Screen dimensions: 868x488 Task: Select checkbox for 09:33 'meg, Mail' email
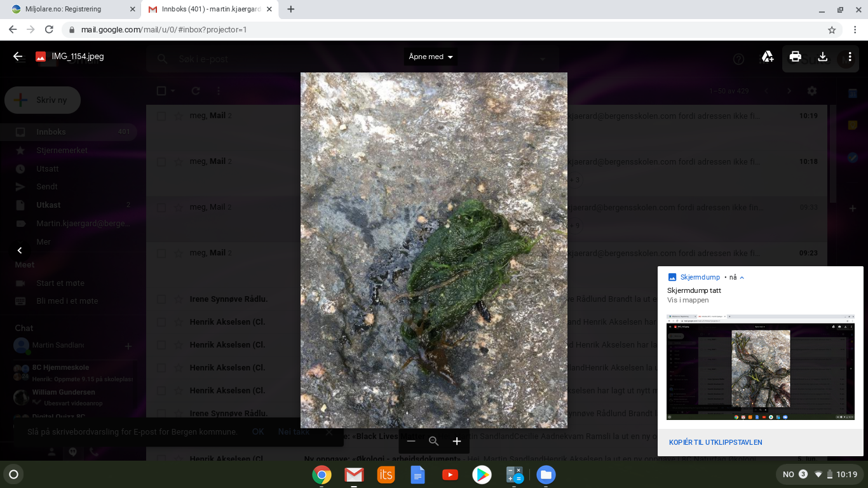[x=161, y=208]
